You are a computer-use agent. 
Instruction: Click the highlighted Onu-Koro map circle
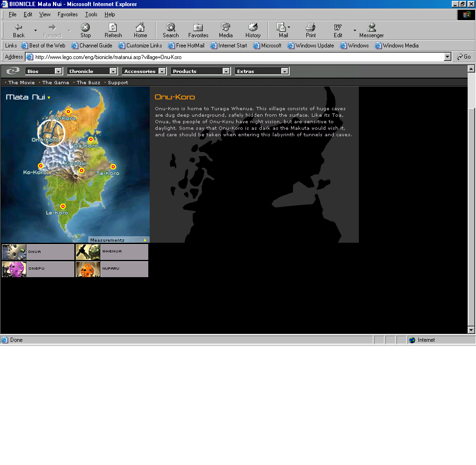(51, 133)
